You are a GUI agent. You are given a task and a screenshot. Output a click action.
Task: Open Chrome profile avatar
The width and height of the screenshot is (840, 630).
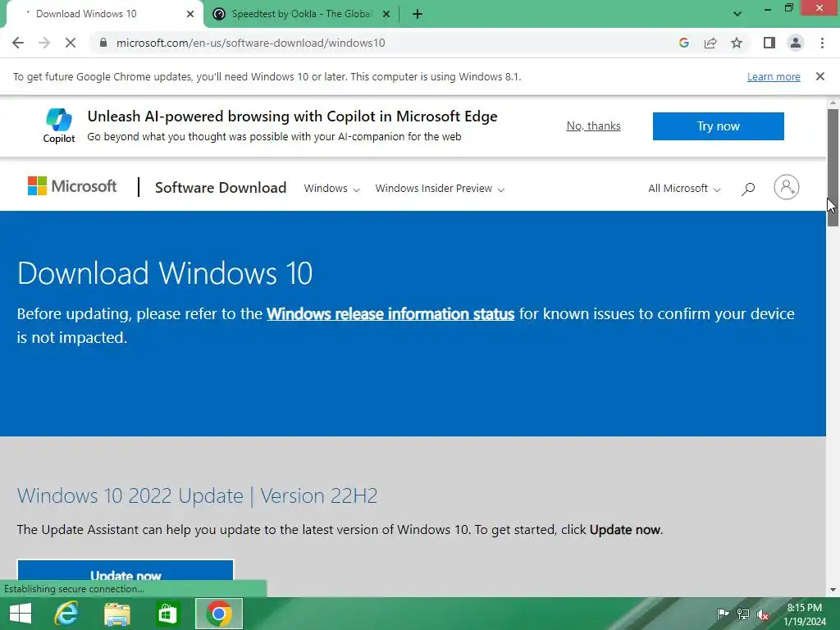click(796, 43)
